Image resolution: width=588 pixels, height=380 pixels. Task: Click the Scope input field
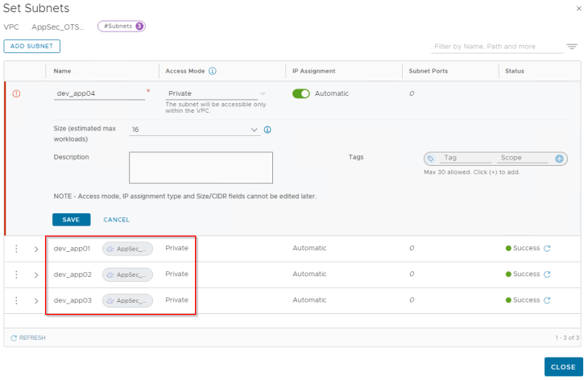click(x=524, y=158)
